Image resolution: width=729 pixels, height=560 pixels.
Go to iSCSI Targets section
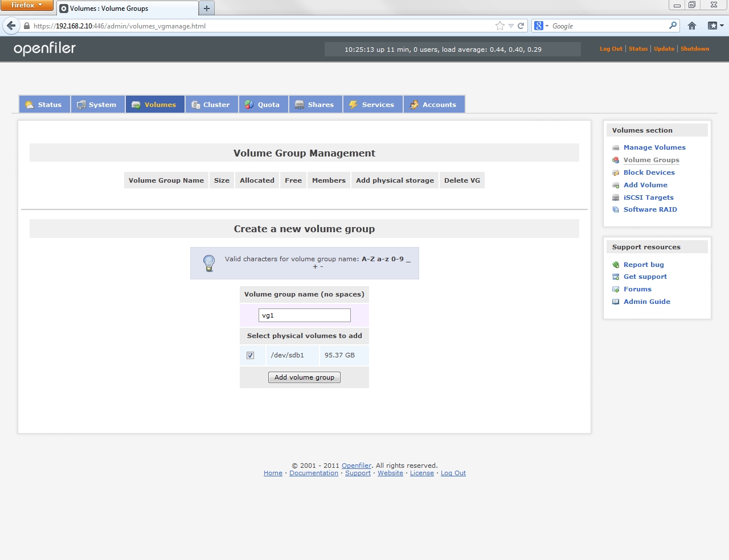tap(648, 197)
